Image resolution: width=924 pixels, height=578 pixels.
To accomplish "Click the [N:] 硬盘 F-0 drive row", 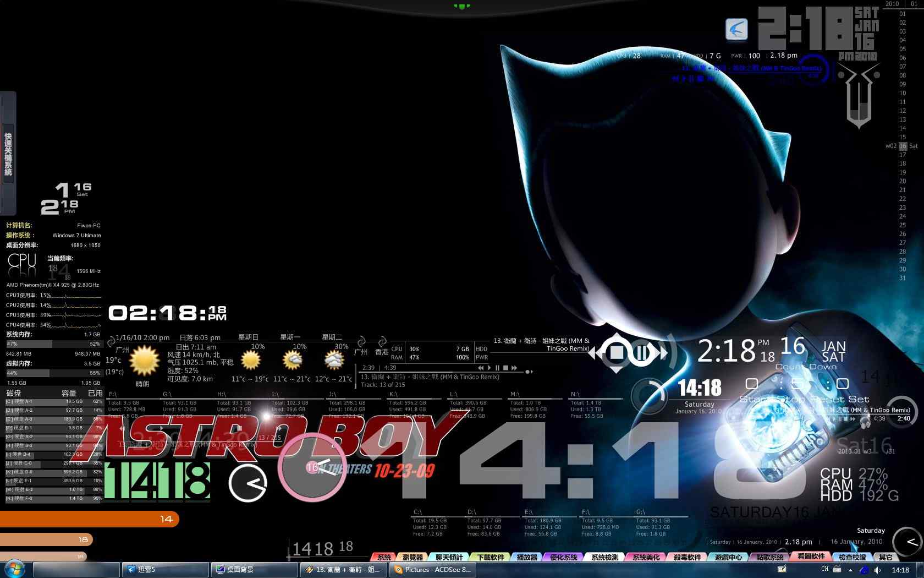I will point(54,499).
